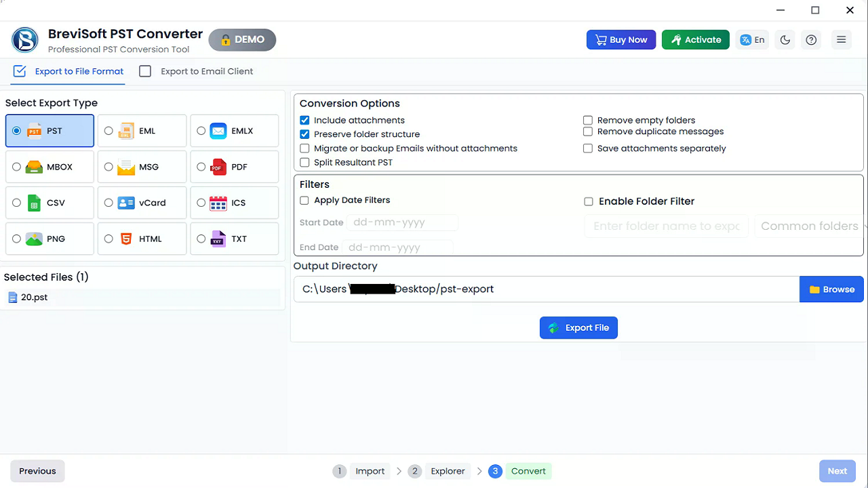Check Remove empty folders
Image resolution: width=868 pixels, height=488 pixels.
pos(588,120)
